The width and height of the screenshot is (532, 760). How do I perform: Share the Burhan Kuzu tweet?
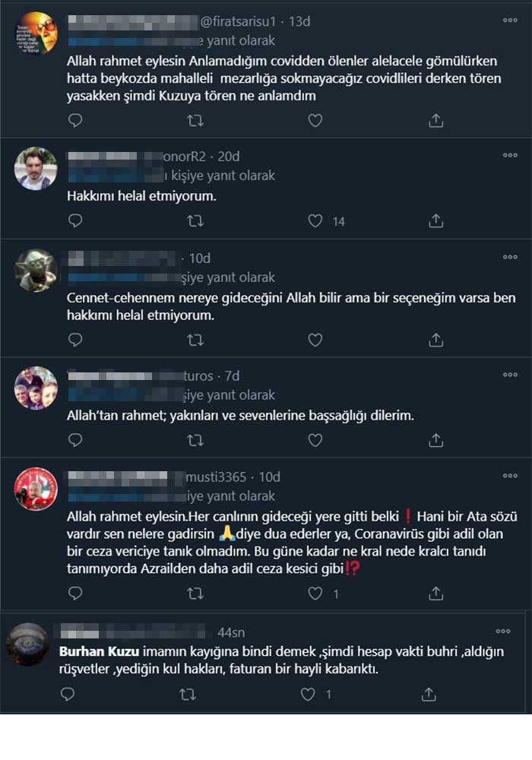tap(429, 695)
